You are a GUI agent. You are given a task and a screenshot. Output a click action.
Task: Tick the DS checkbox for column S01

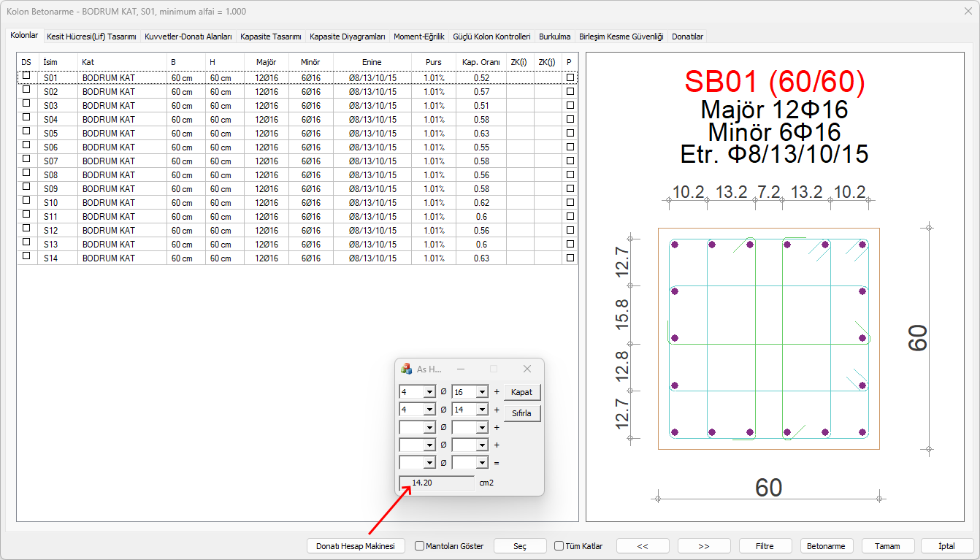coord(27,76)
